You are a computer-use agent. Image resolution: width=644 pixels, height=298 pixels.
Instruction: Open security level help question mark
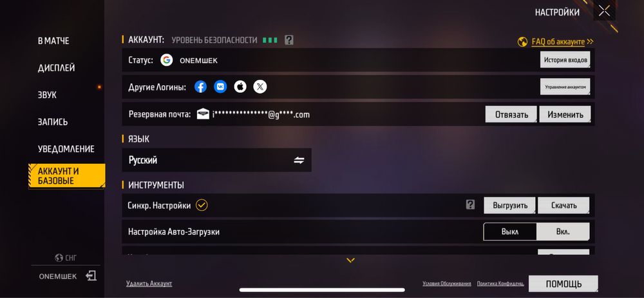(x=289, y=40)
